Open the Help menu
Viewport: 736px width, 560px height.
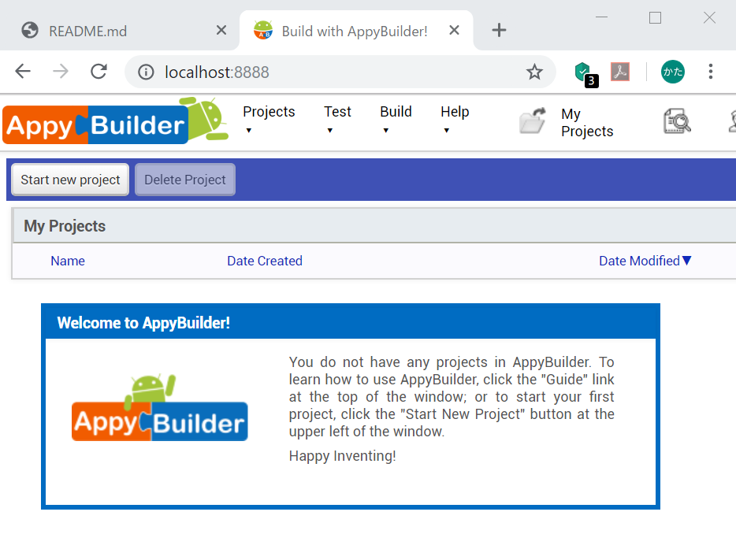point(455,112)
